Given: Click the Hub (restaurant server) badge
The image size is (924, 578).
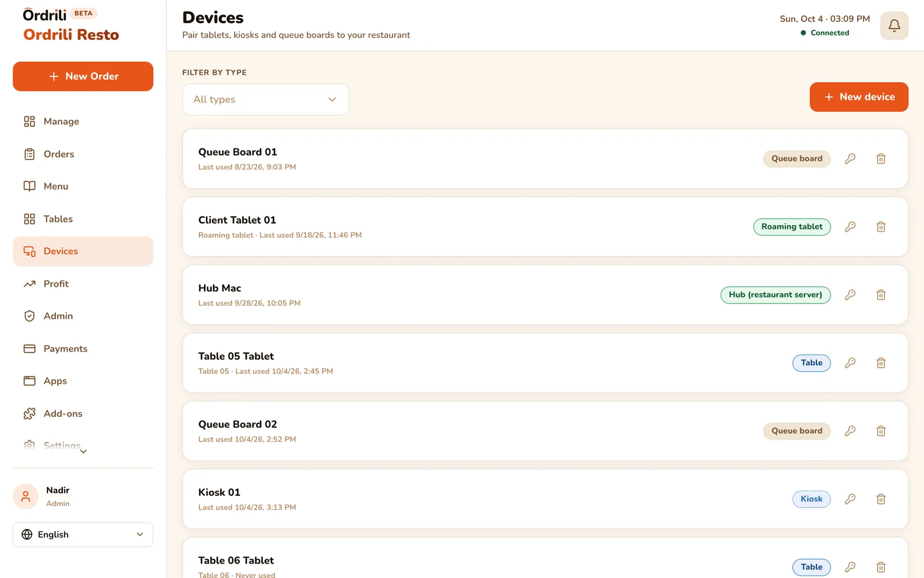Looking at the screenshot, I should click(x=776, y=295).
